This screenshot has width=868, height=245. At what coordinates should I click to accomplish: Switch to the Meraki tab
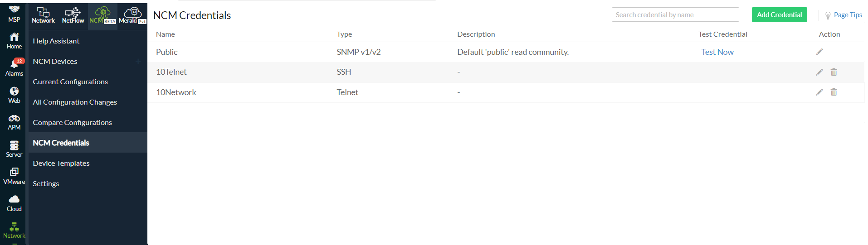click(132, 15)
